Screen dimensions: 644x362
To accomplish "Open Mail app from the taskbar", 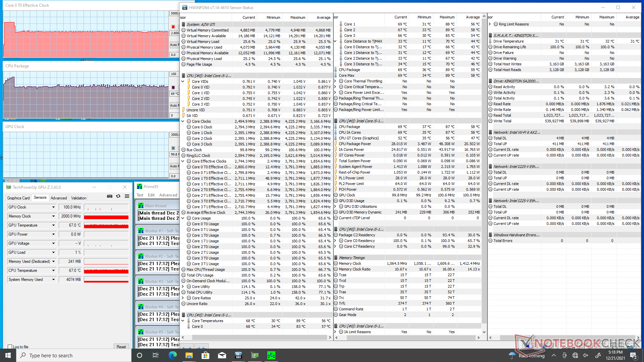I will [222, 355].
